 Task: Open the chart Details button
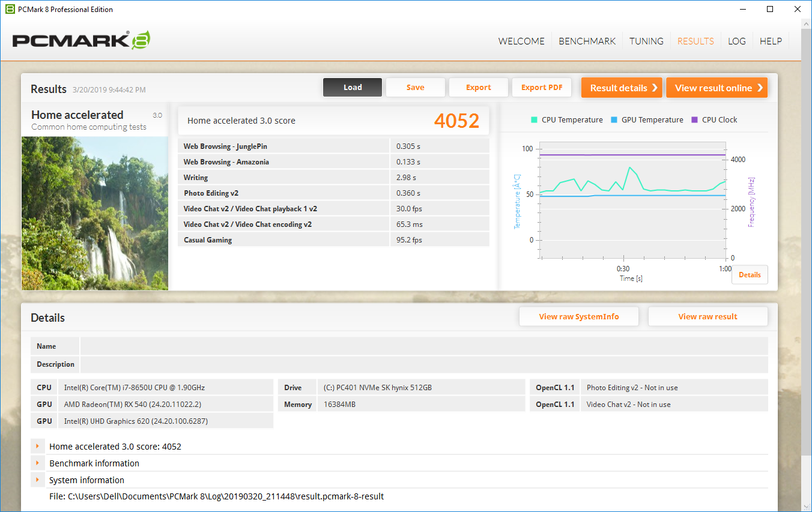pos(750,275)
